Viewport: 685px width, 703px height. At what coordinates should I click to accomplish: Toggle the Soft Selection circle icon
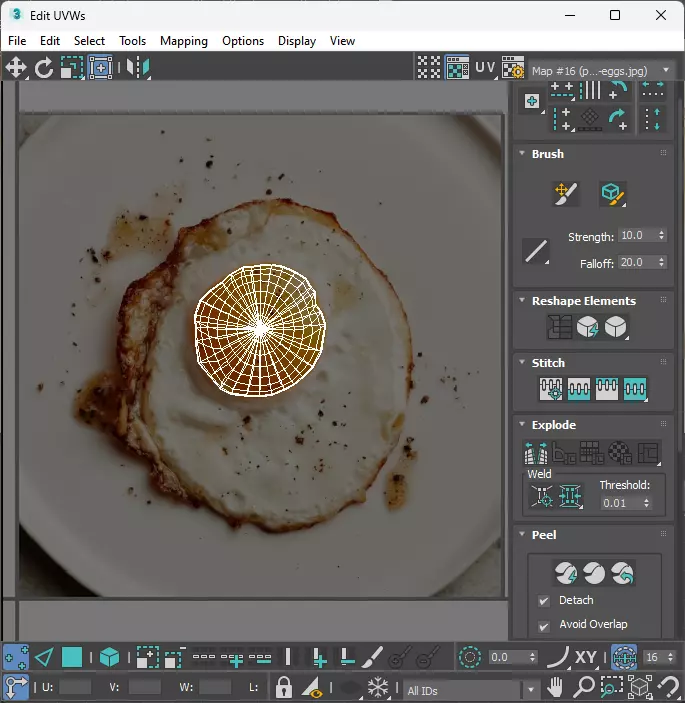pos(469,658)
